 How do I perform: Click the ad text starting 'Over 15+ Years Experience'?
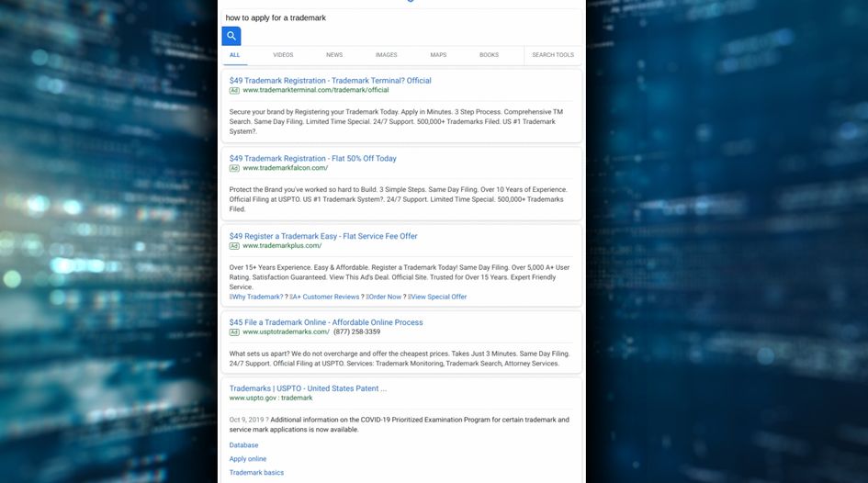pyautogui.click(x=400, y=276)
